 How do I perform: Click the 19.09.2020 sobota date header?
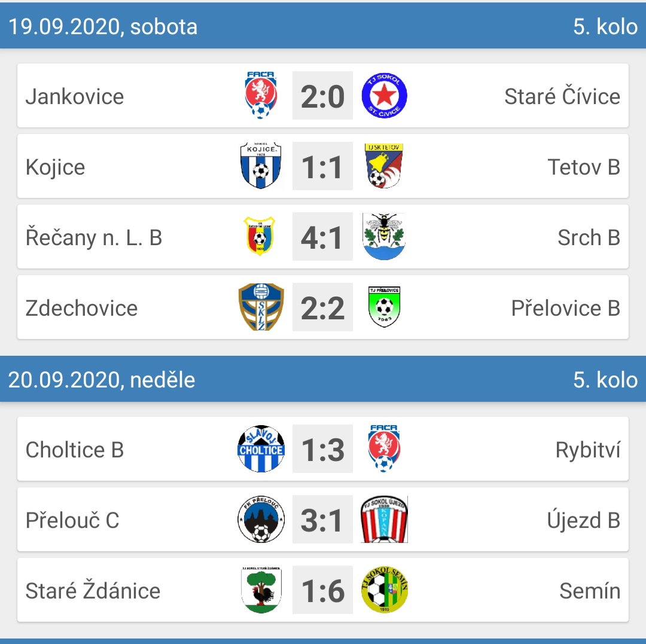click(x=103, y=27)
